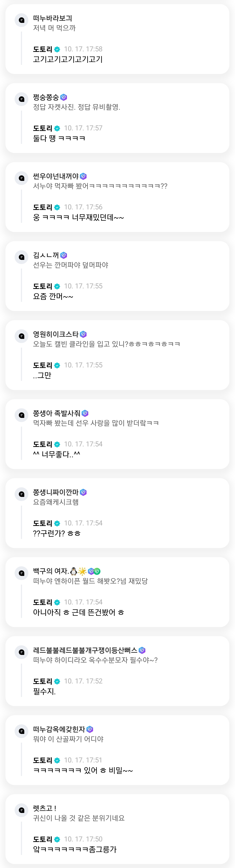Image resolution: width=235 pixels, height=868 pixels.
Task: Tap the badge after 레드불불레드불불개구쟁이등산뻐스
Action: point(142,650)
